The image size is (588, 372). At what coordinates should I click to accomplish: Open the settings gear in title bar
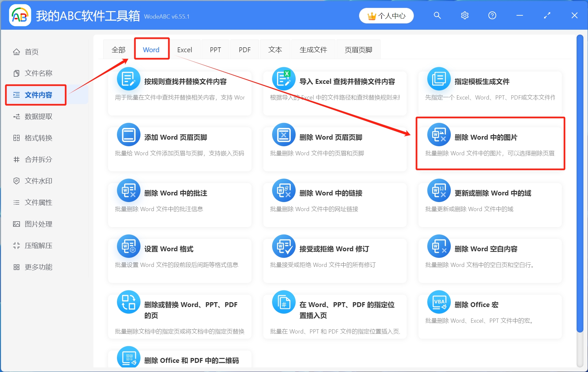pos(465,15)
